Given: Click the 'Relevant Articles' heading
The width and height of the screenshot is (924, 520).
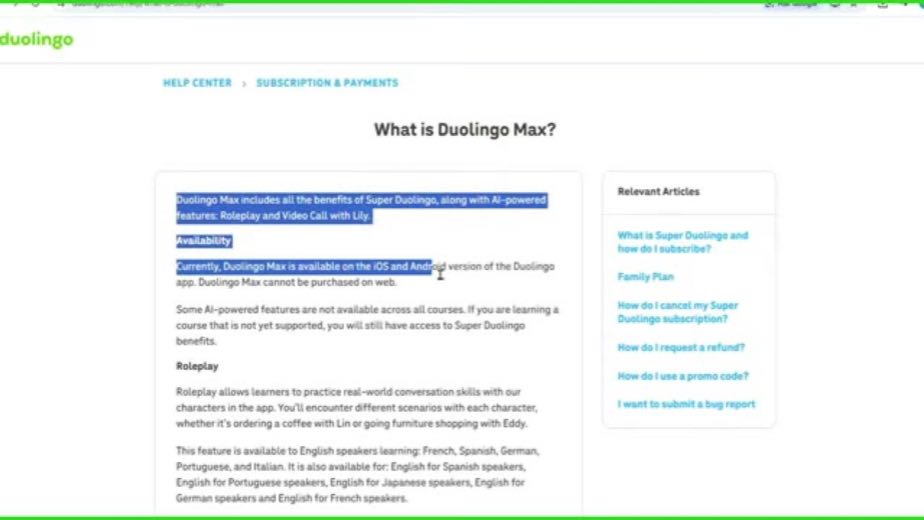Looking at the screenshot, I should 658,192.
